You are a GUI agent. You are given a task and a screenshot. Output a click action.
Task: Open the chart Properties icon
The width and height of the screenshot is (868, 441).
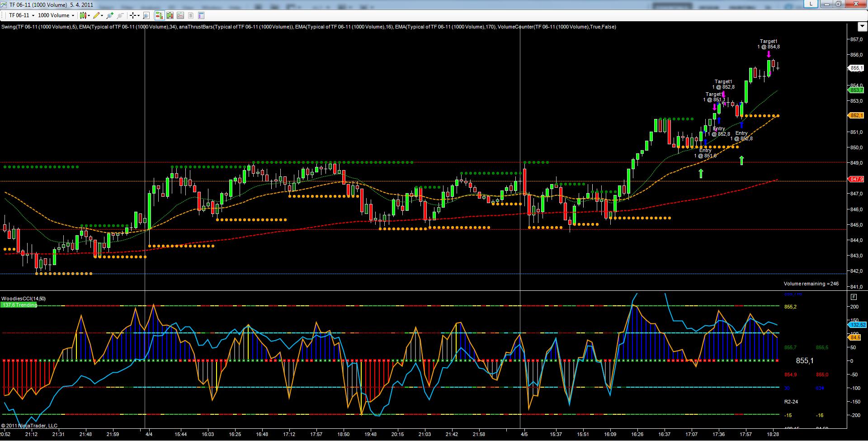pyautogui.click(x=201, y=15)
